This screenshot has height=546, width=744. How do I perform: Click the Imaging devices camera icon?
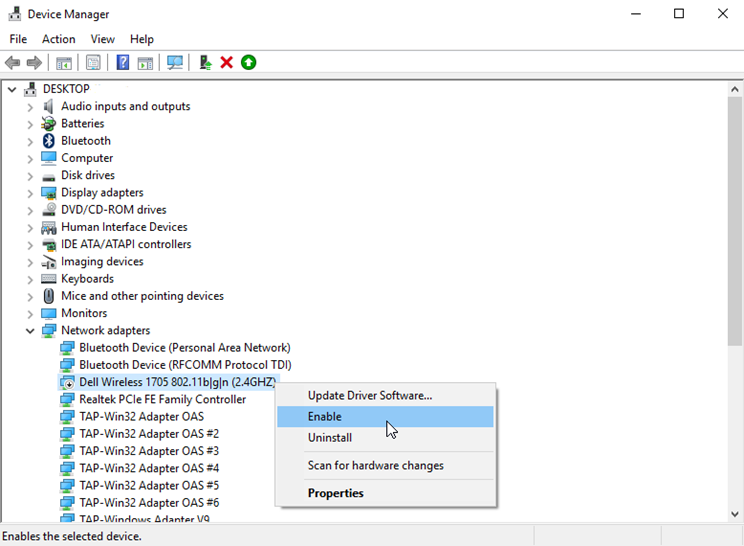pos(48,261)
